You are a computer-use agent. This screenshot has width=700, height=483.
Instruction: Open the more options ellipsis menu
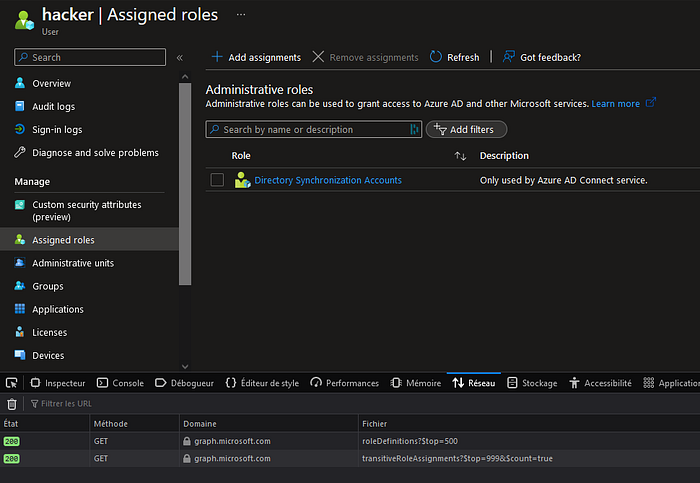[x=240, y=16]
